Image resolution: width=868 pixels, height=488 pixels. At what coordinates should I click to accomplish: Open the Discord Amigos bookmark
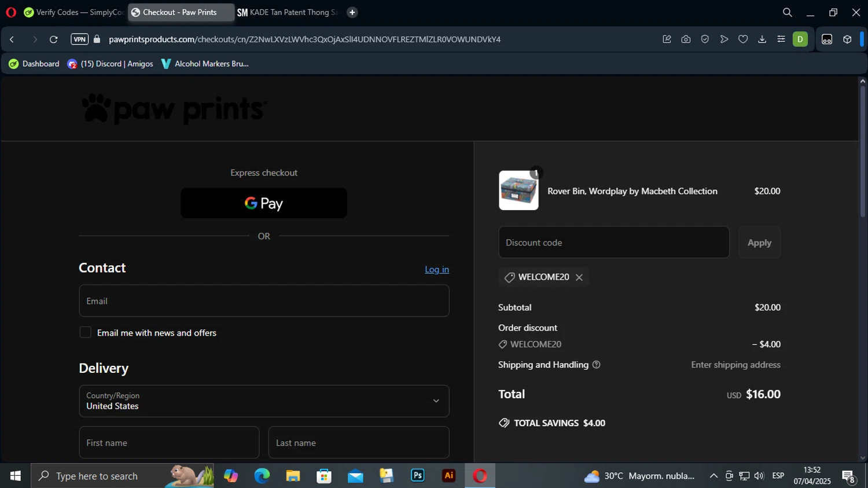click(110, 64)
